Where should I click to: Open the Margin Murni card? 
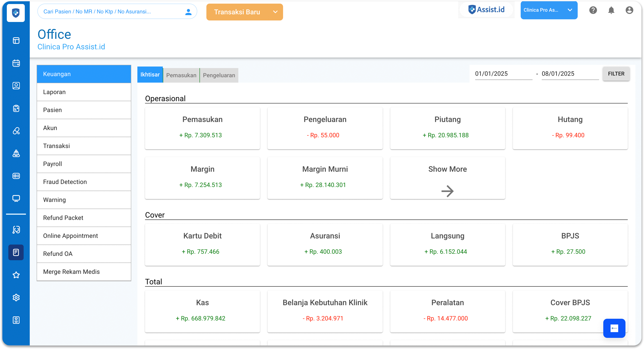tap(325, 178)
